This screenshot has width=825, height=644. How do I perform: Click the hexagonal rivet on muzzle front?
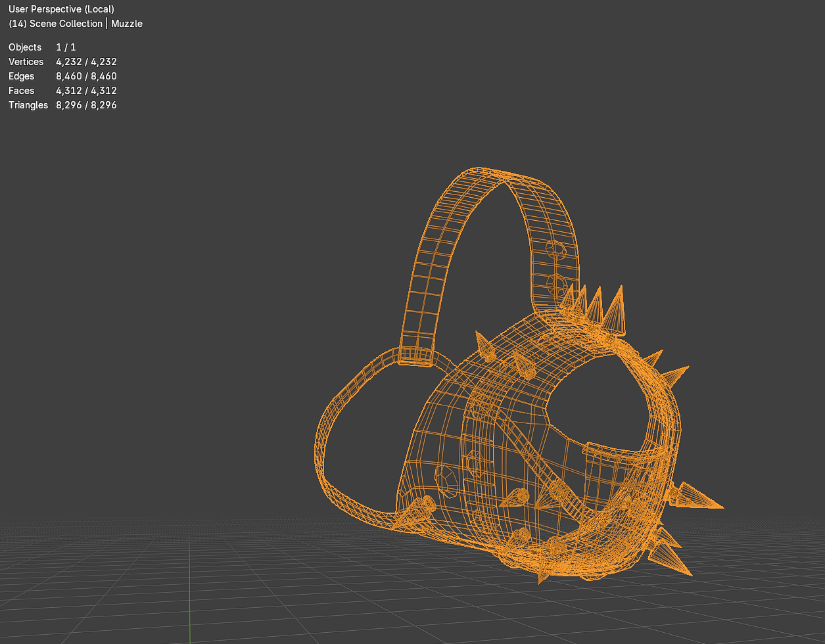point(448,480)
